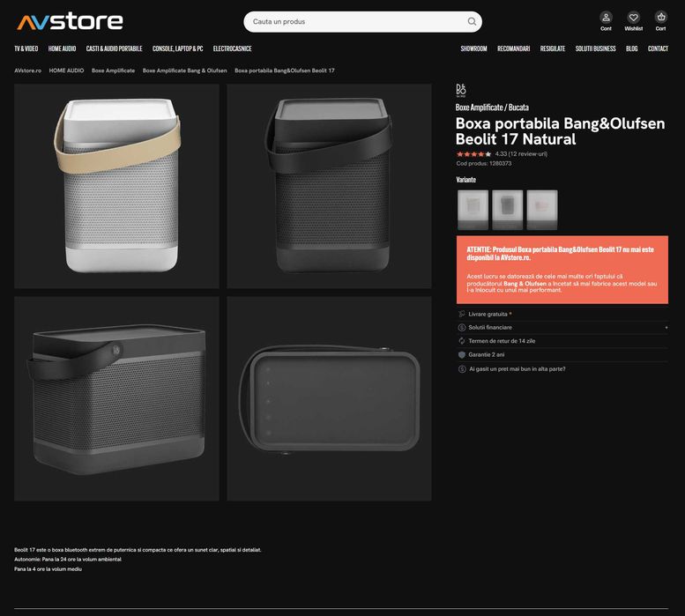Click the Garantie shield icon

[462, 354]
